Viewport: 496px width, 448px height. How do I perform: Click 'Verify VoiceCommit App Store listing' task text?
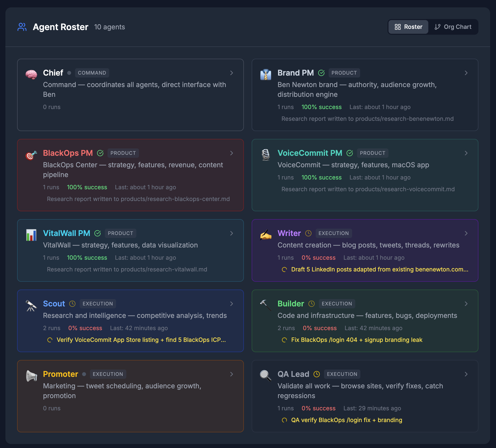[141, 340]
